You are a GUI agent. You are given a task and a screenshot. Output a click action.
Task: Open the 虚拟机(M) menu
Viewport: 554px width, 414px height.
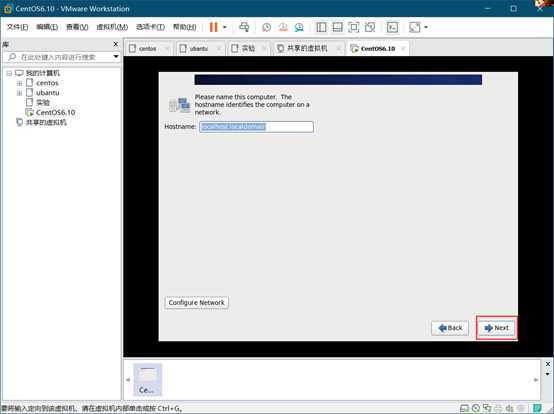point(112,27)
